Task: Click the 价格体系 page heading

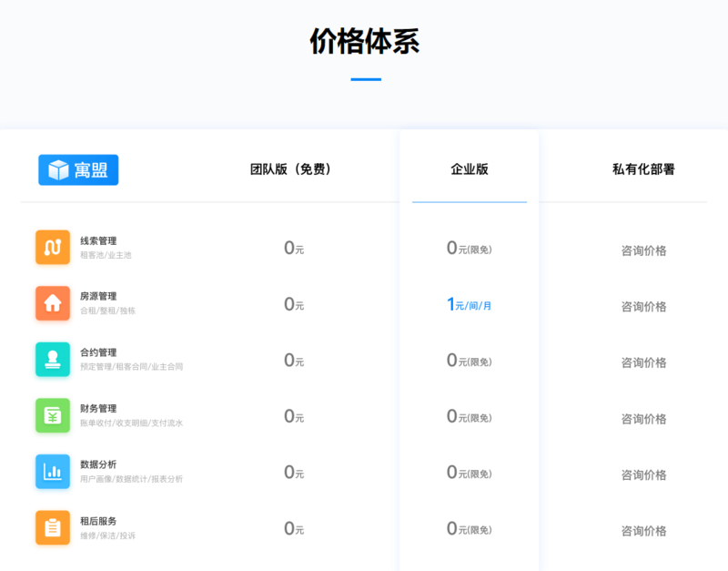Action: [364, 42]
